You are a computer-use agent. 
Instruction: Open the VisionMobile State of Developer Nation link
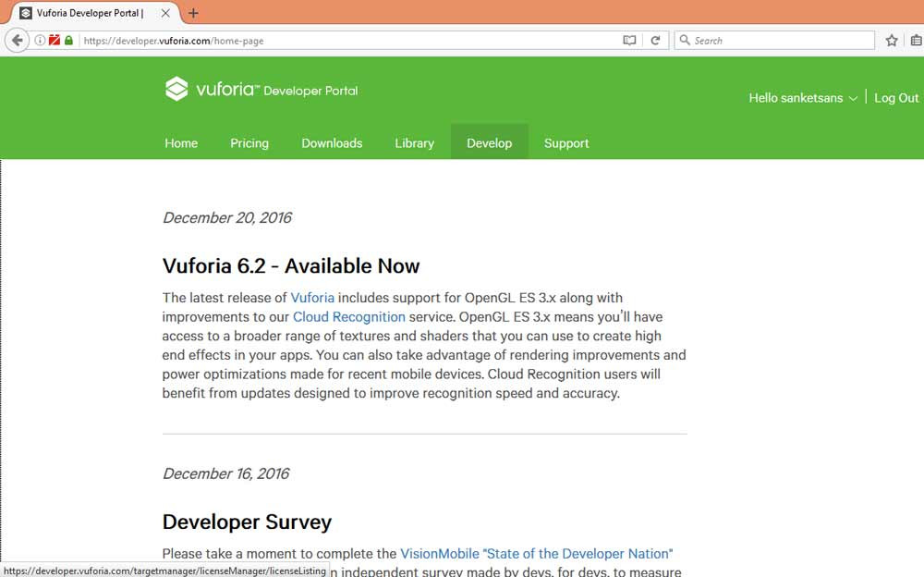pos(536,554)
